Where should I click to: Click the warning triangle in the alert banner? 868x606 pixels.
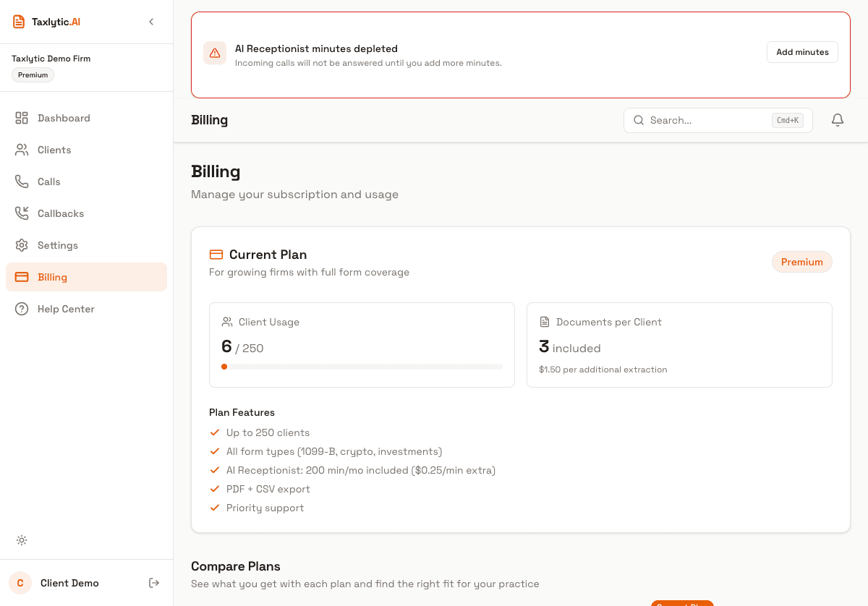(215, 53)
